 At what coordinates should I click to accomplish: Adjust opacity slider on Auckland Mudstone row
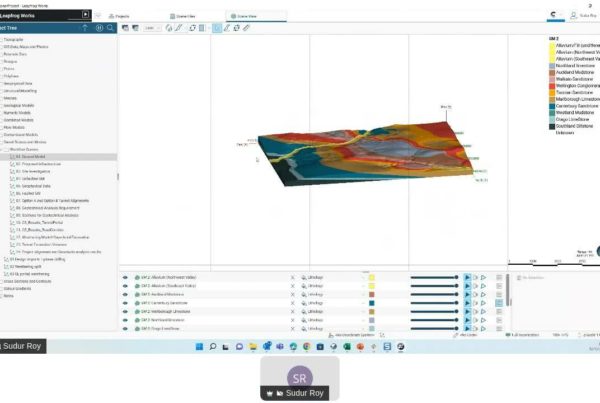tap(434, 295)
